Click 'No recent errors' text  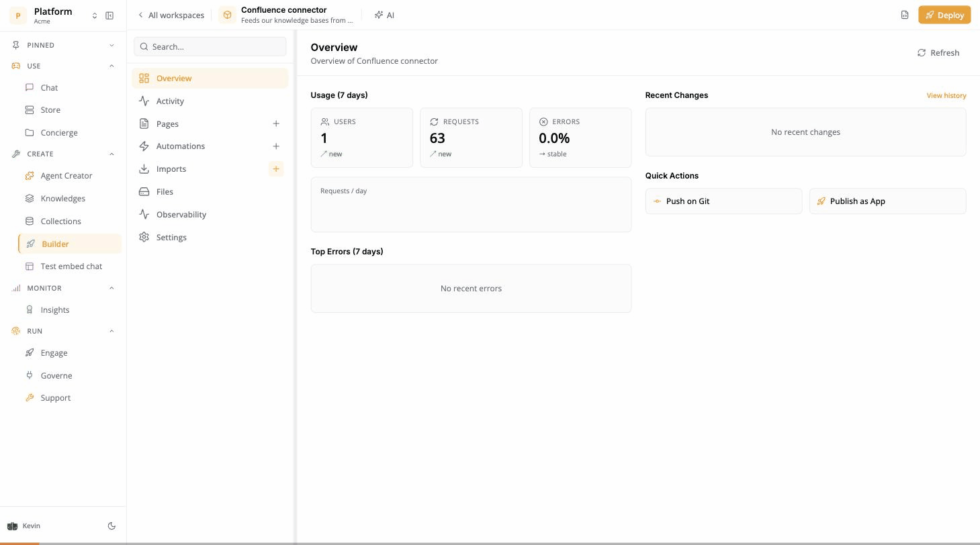tap(471, 289)
